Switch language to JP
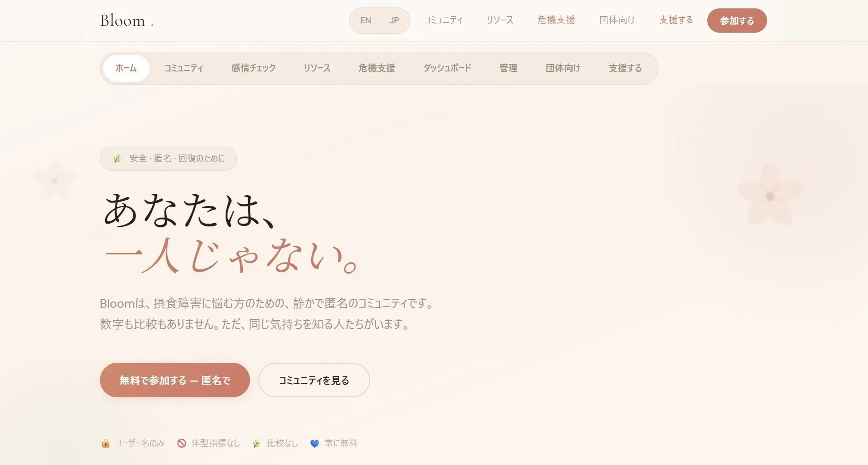Viewport: 868px width, 465px height. pos(394,21)
